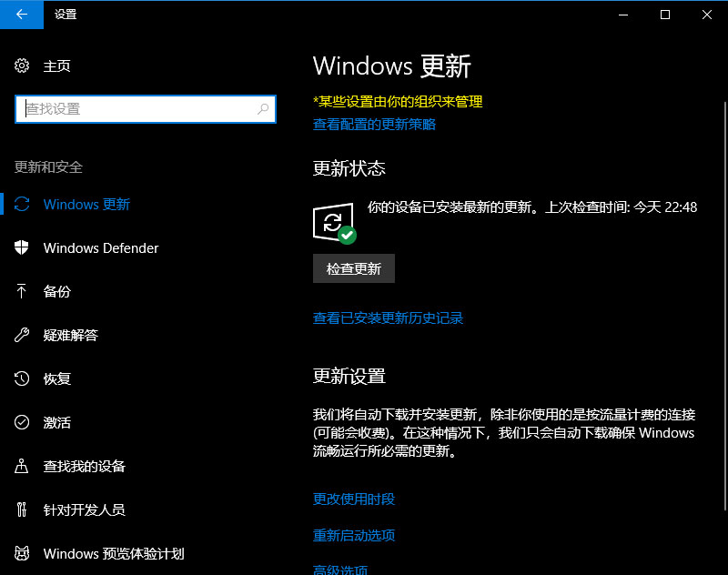Open 某些设置由你的组织来管理
This screenshot has width=728, height=575.
point(397,102)
